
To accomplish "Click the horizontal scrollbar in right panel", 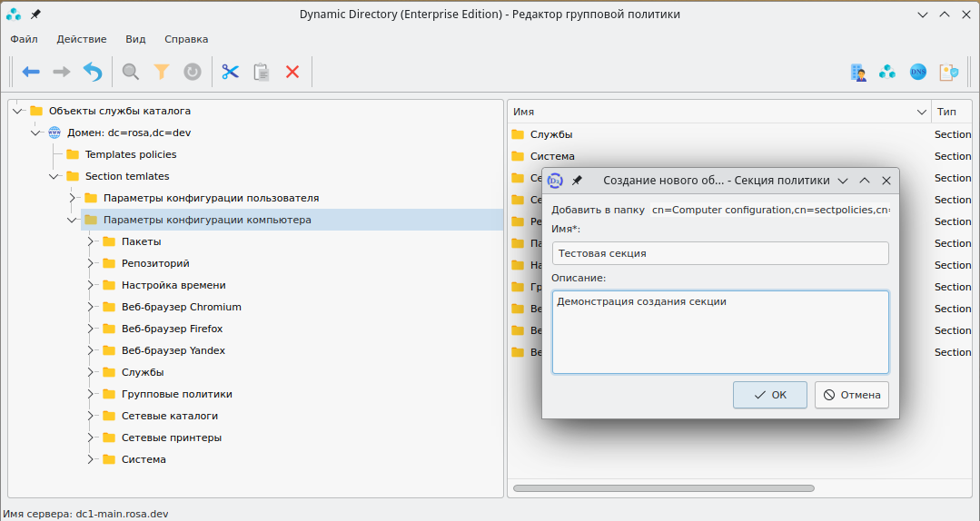I will tap(663, 488).
